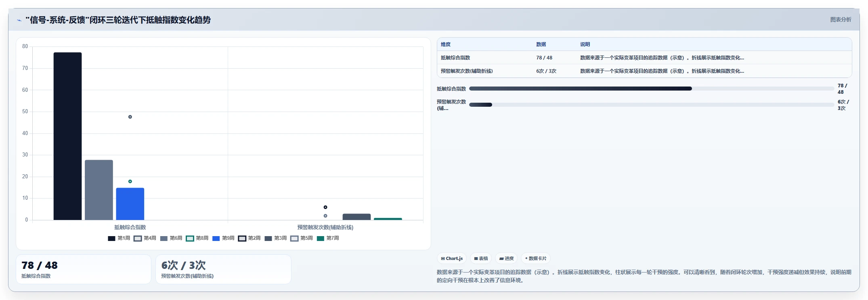This screenshot has height=300, width=868.
Task: Click the 预警触发次数 progress bar
Action: [x=652, y=105]
